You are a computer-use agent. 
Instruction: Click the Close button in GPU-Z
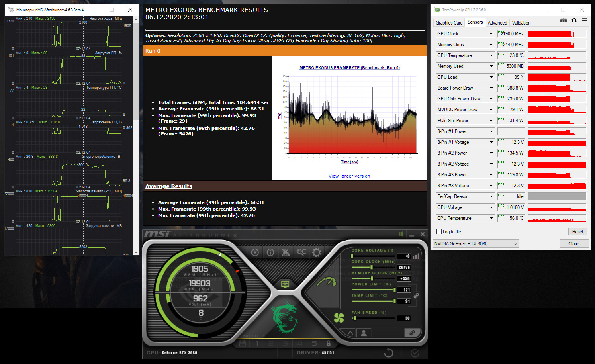[574, 244]
